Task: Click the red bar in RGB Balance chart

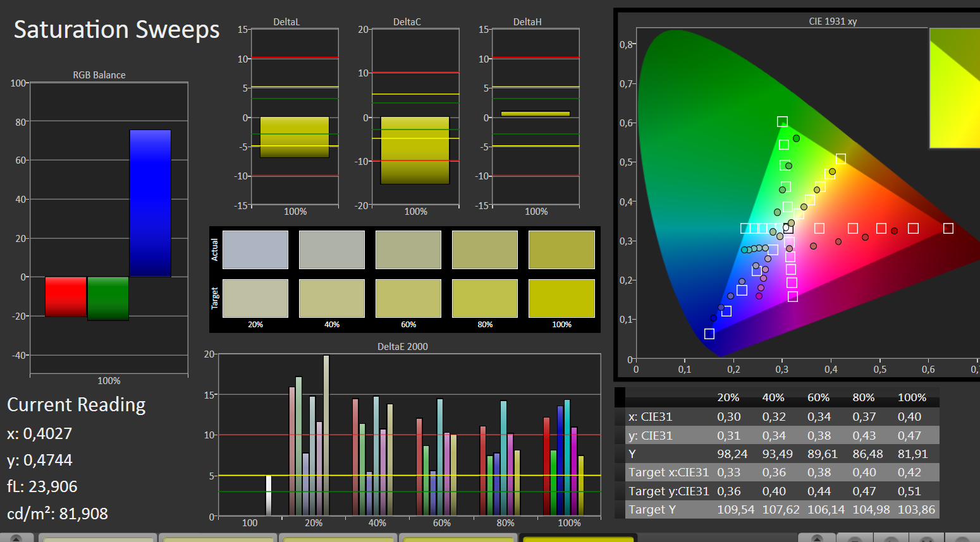Action: [x=66, y=296]
